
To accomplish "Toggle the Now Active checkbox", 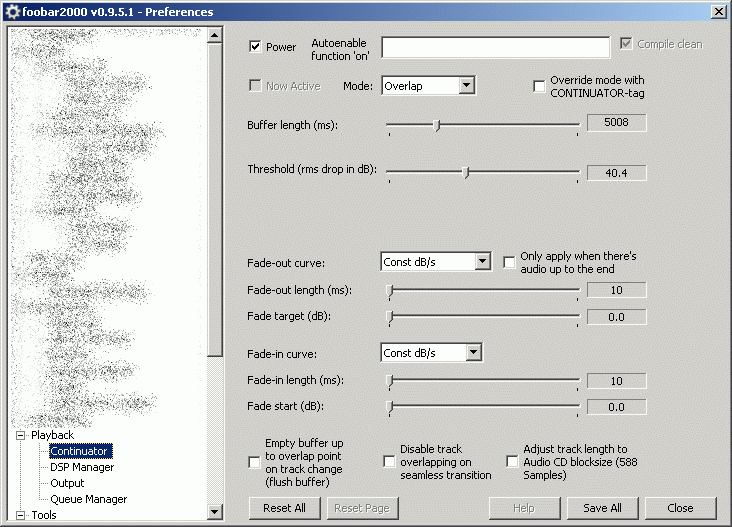I will (x=255, y=86).
